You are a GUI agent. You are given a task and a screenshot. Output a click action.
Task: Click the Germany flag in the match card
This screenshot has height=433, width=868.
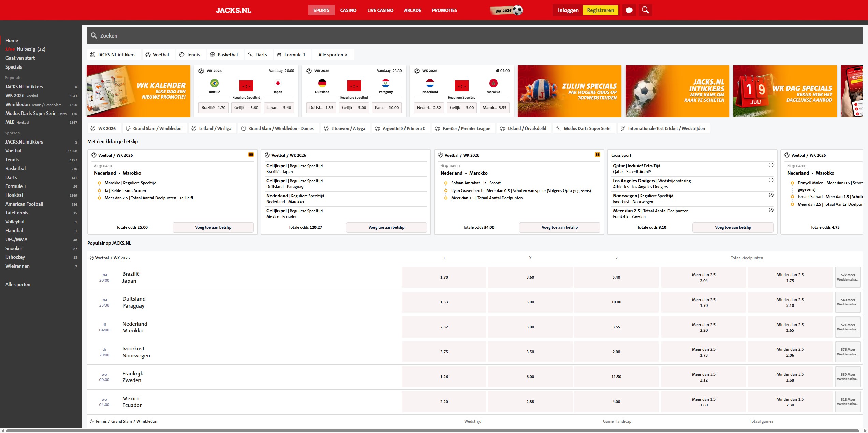[322, 83]
